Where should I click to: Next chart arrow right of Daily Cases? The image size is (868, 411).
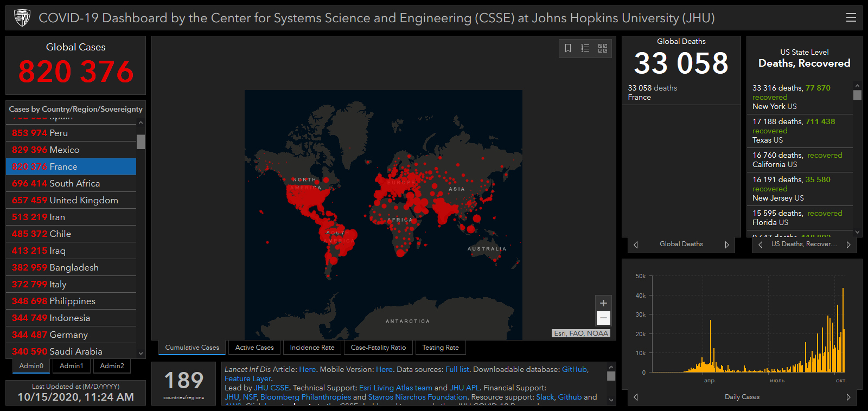pyautogui.click(x=848, y=397)
